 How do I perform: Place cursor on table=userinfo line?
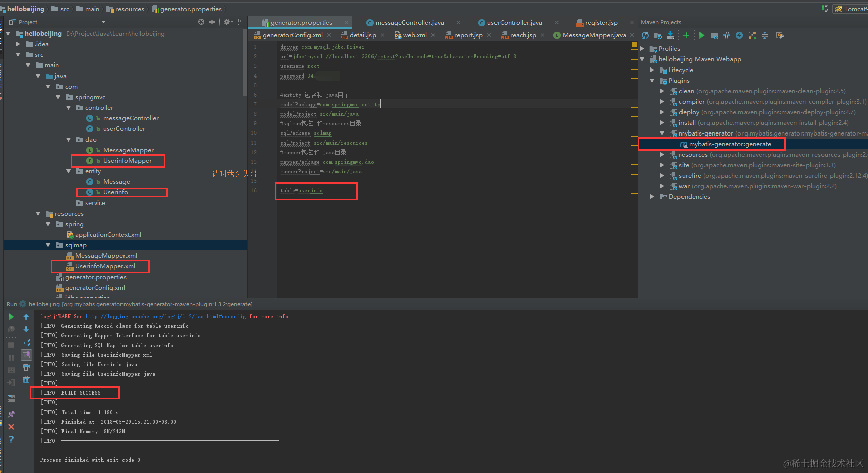301,191
